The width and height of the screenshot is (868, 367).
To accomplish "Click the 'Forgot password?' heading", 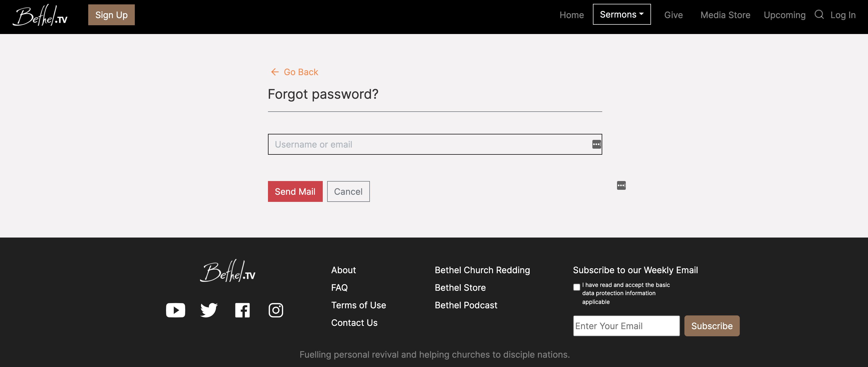I will (323, 94).
